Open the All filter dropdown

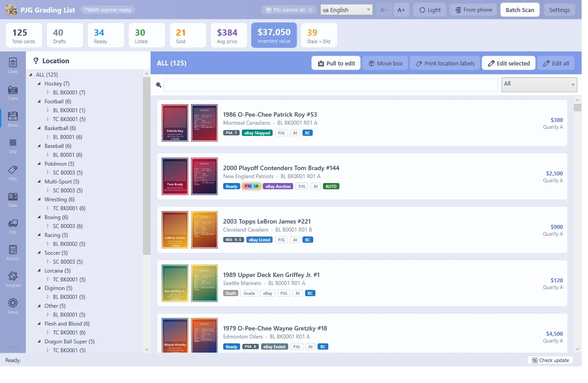click(x=539, y=85)
